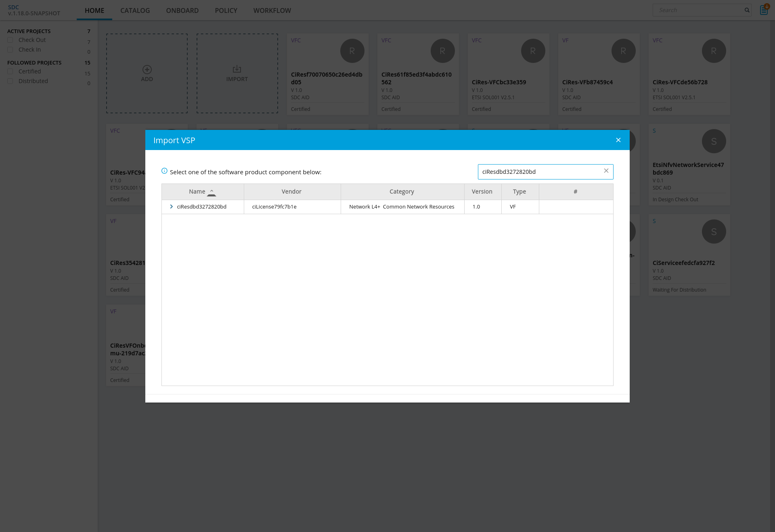
Task: Click R icon on CiRes-VFCde56b728 card
Action: (x=714, y=51)
